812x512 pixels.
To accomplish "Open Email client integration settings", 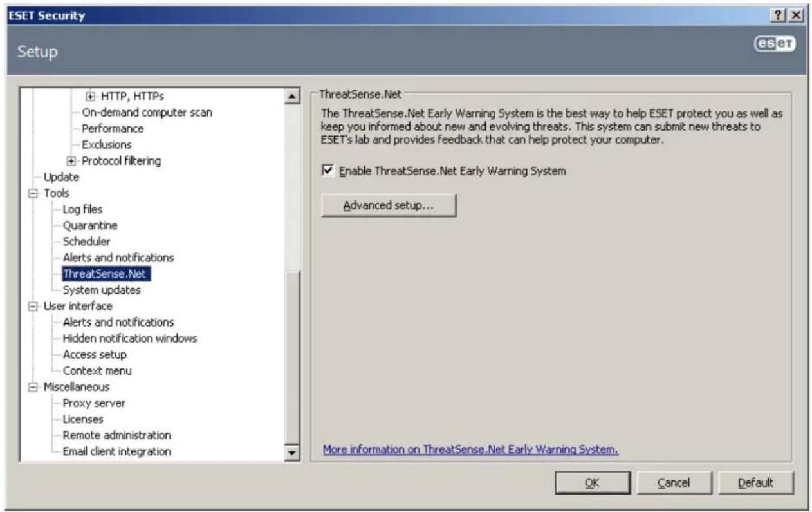I will [117, 451].
